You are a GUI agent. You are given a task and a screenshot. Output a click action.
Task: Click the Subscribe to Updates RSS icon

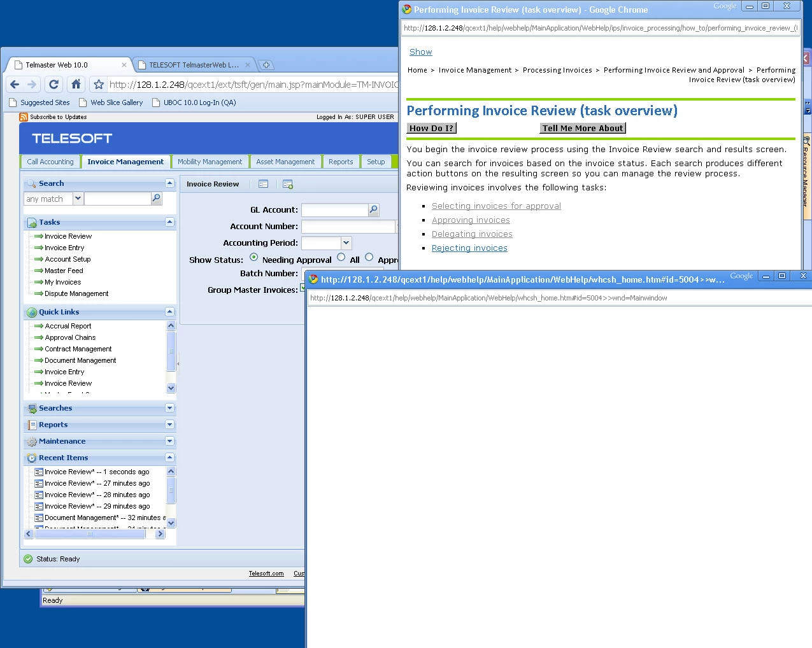click(x=24, y=116)
